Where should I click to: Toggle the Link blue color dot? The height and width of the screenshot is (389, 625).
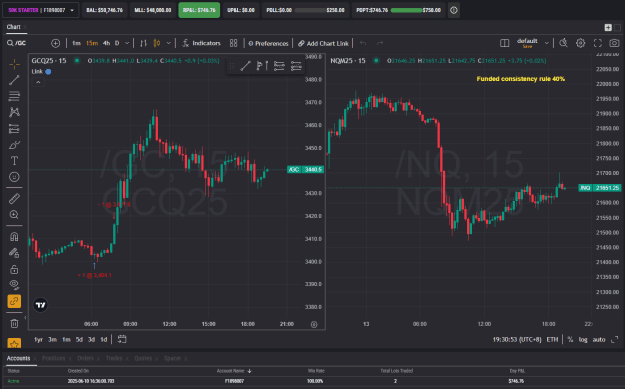[x=48, y=72]
